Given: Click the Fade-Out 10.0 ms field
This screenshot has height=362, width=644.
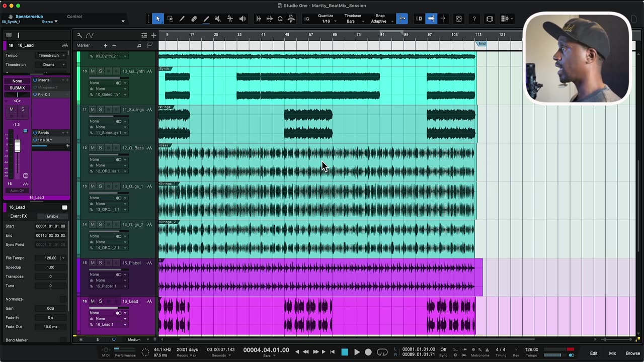Looking at the screenshot, I should 50,327.
